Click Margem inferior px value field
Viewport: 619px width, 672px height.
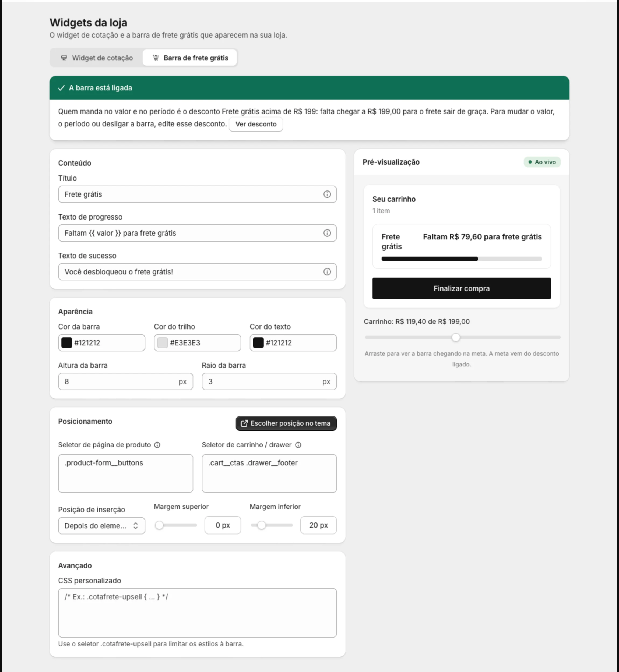point(319,525)
